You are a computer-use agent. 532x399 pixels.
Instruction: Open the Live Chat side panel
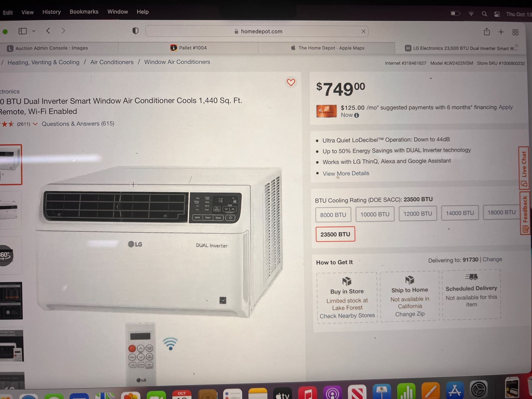click(x=524, y=168)
